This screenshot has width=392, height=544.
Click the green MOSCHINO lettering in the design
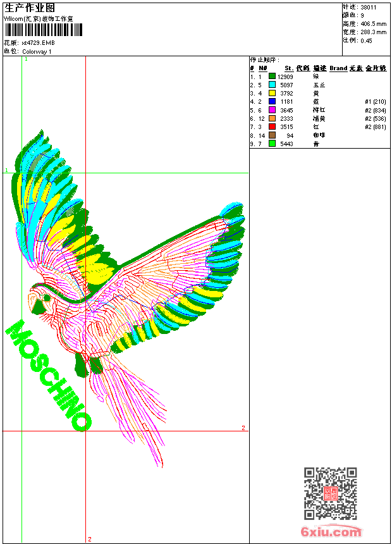tap(49, 375)
